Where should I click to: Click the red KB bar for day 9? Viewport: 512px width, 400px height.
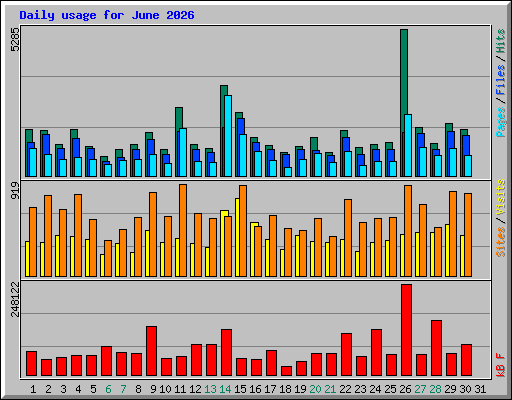point(152,351)
